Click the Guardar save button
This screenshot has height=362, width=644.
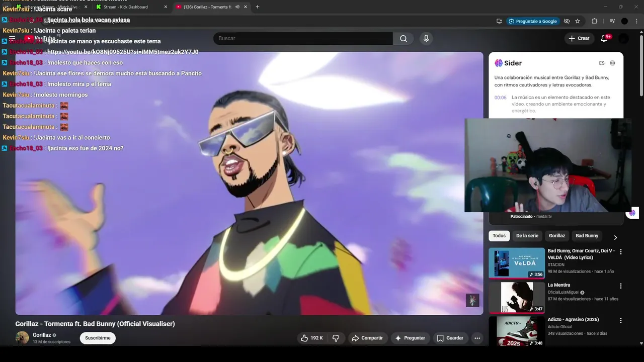pos(450,338)
